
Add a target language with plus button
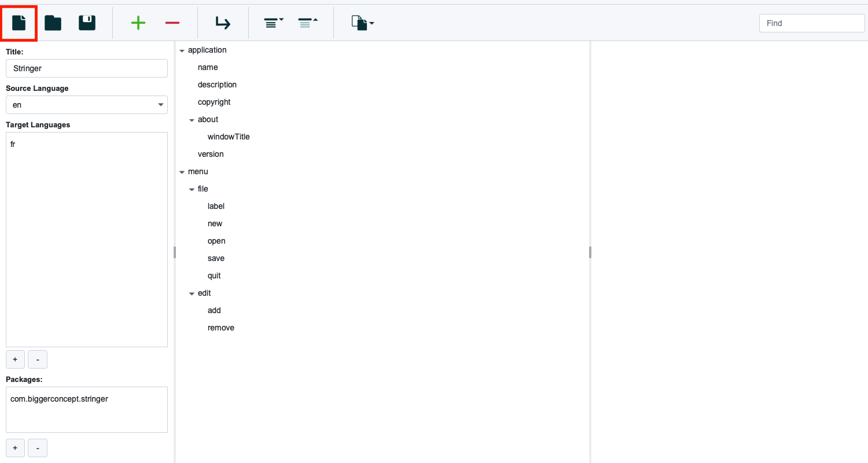(x=15, y=359)
